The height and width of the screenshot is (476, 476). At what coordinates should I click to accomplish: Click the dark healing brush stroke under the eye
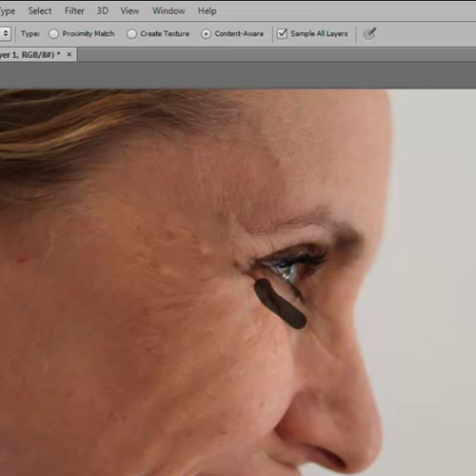[280, 304]
